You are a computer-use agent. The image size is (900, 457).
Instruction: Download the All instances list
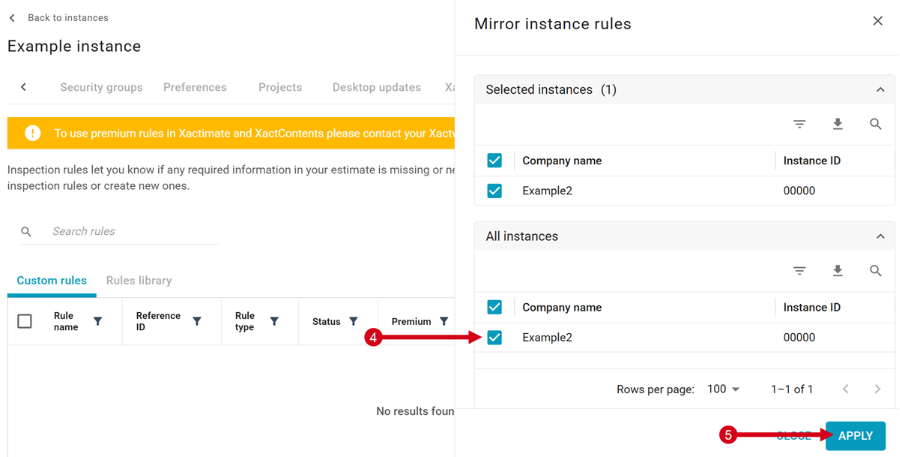click(838, 271)
